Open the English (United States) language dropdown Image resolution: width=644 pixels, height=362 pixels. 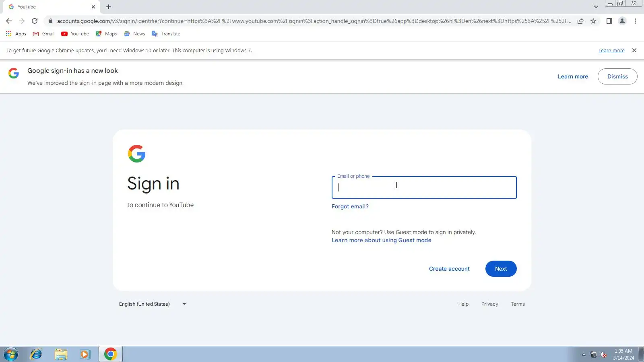tap(153, 304)
